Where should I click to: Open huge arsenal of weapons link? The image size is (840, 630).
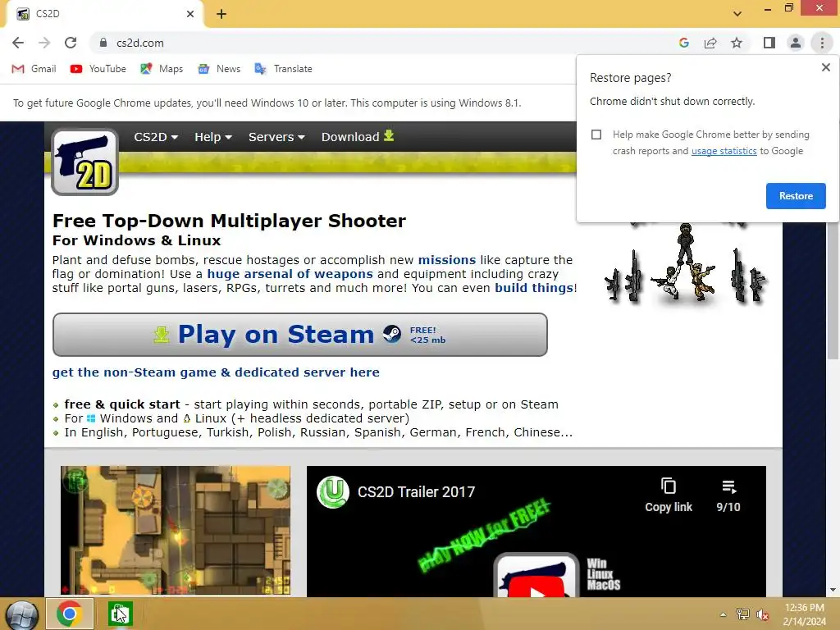click(x=290, y=274)
